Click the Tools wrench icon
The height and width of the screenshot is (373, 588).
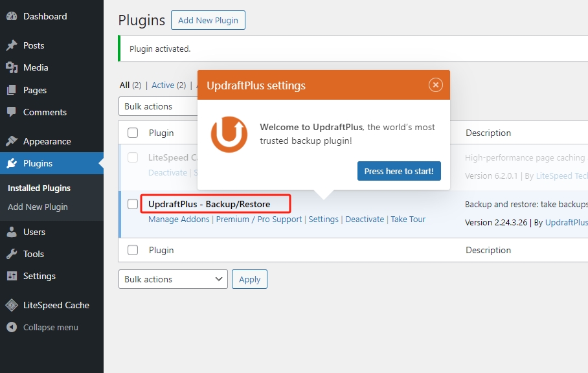(12, 254)
